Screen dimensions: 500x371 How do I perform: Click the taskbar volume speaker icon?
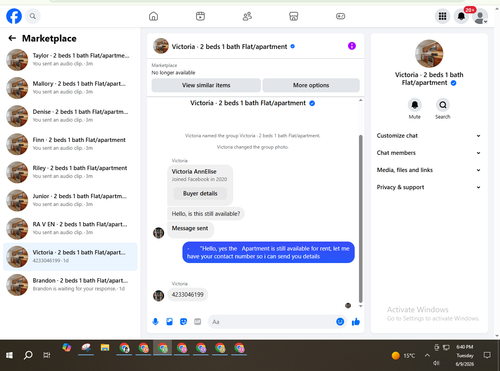436,363
